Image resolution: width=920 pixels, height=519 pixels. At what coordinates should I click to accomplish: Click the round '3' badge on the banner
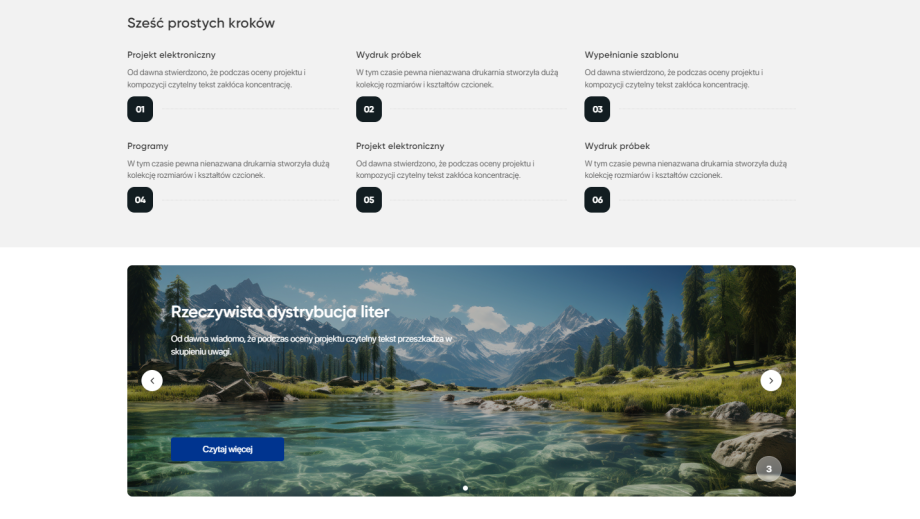click(769, 468)
